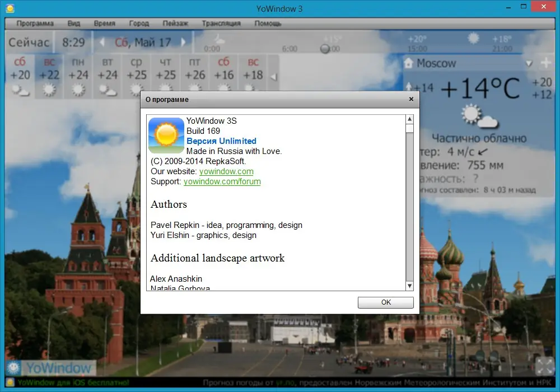Screen dimensions: 560x392
Task: Open the Время menu
Action: (104, 23)
